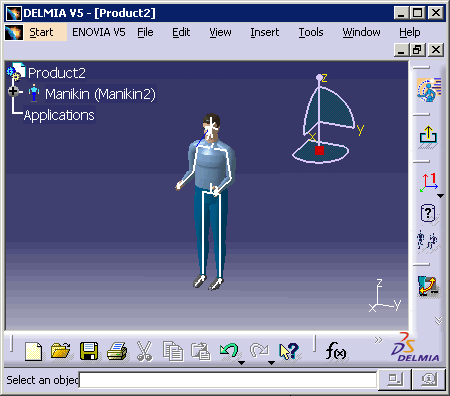Click the axis system tool icon
Image resolution: width=450 pixels, height=396 pixels.
coord(429,183)
